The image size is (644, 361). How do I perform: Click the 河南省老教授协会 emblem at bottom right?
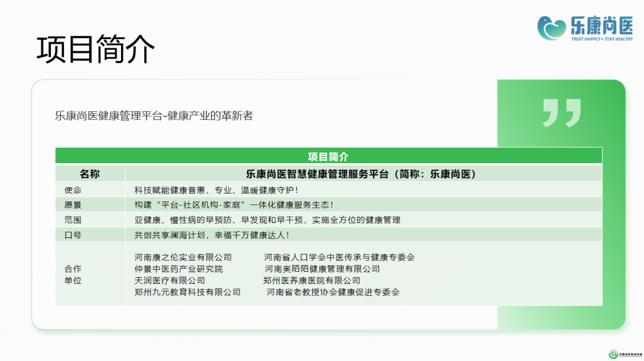613,354
